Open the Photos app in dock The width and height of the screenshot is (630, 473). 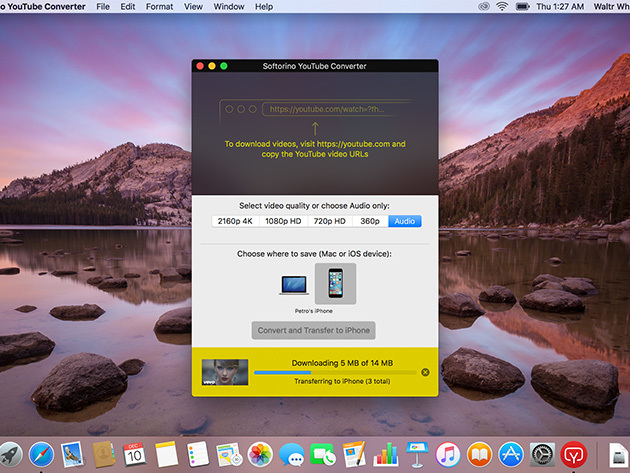coord(260,455)
